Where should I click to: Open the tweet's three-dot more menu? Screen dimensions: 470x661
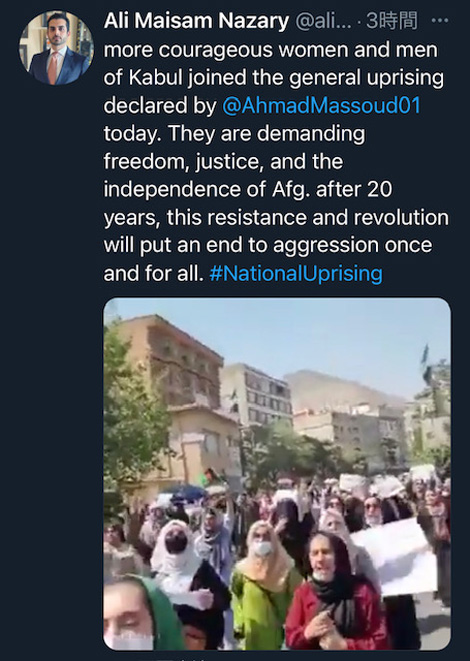tap(440, 21)
